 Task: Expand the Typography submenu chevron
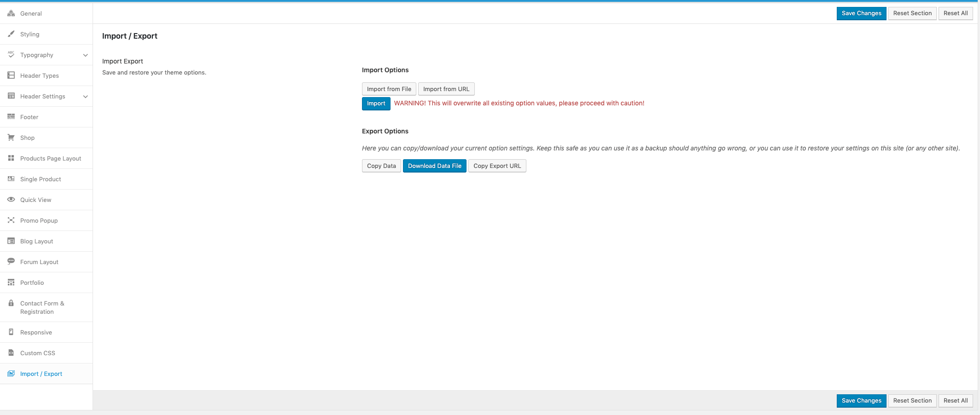[85, 55]
